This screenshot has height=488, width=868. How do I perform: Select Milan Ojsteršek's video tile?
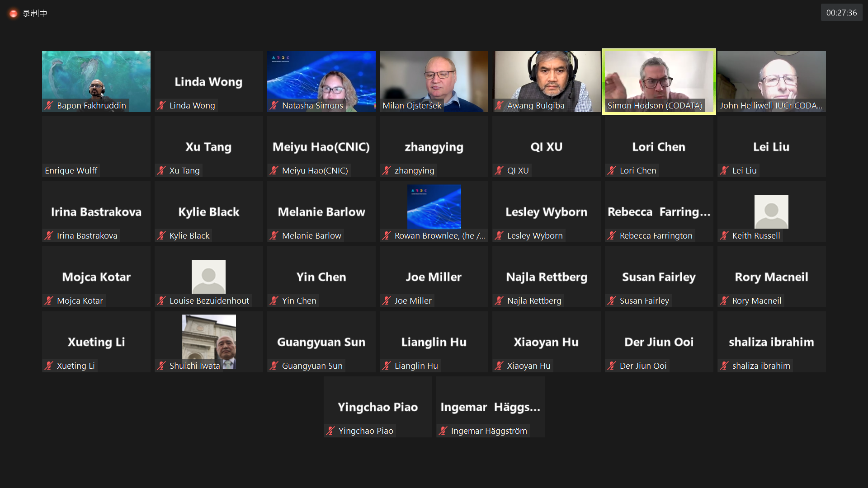[434, 81]
